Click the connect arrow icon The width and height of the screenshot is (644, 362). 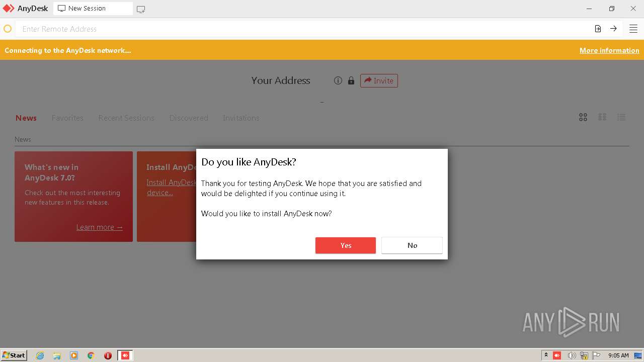613,29
